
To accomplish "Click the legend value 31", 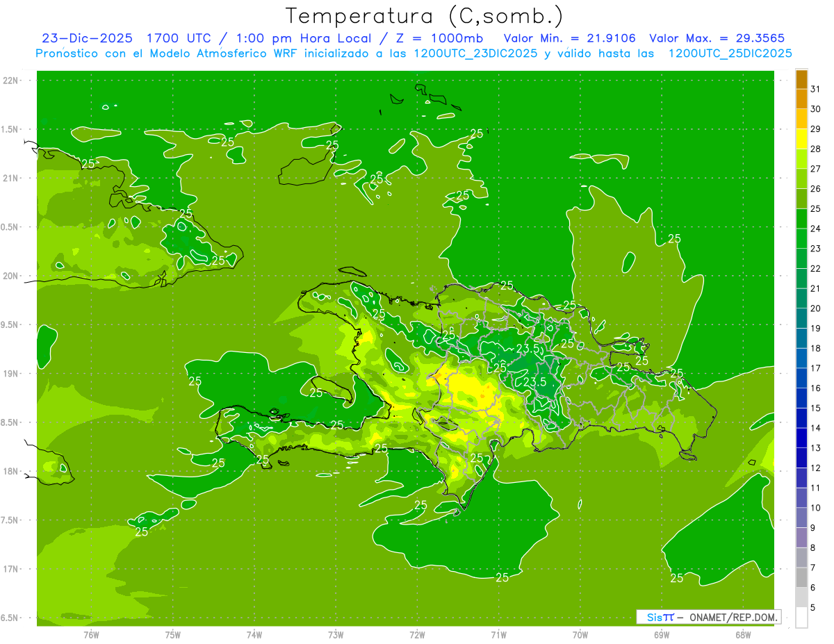I will pos(816,89).
